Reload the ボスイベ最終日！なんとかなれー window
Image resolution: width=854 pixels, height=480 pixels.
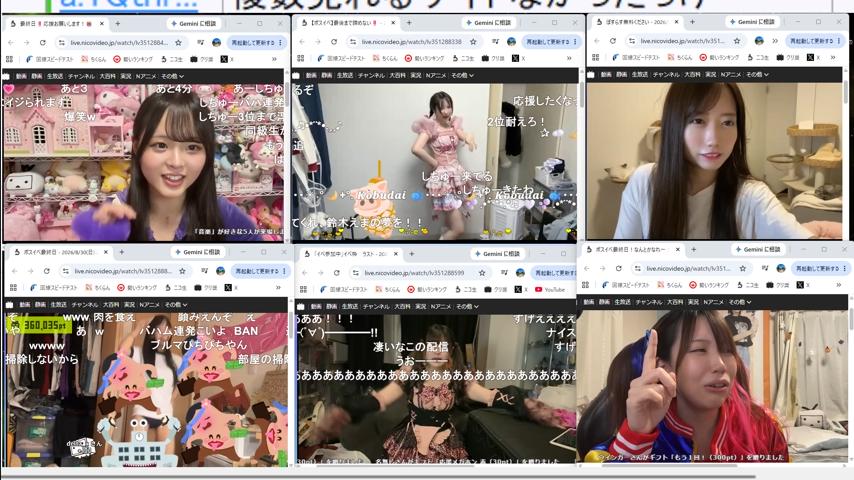(x=619, y=268)
